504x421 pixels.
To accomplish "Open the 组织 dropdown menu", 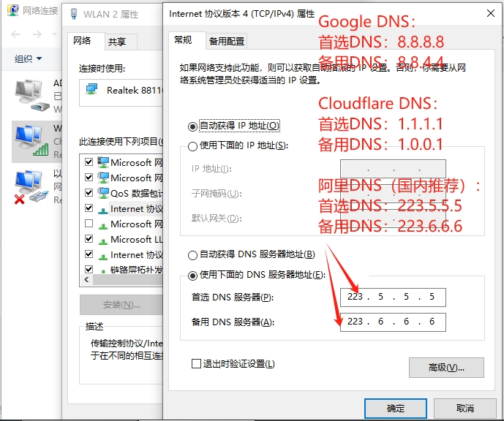I will [x=29, y=58].
